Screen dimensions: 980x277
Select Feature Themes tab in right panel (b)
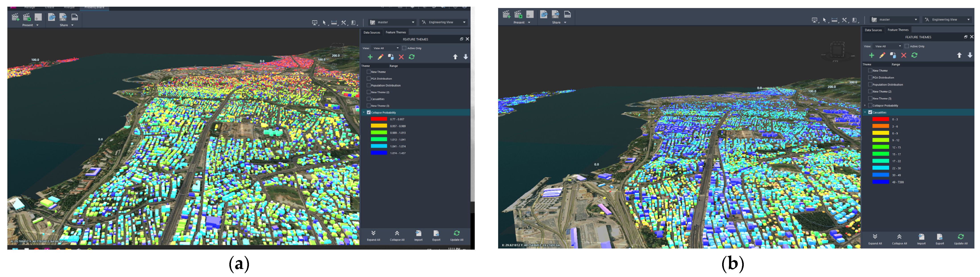pyautogui.click(x=898, y=30)
